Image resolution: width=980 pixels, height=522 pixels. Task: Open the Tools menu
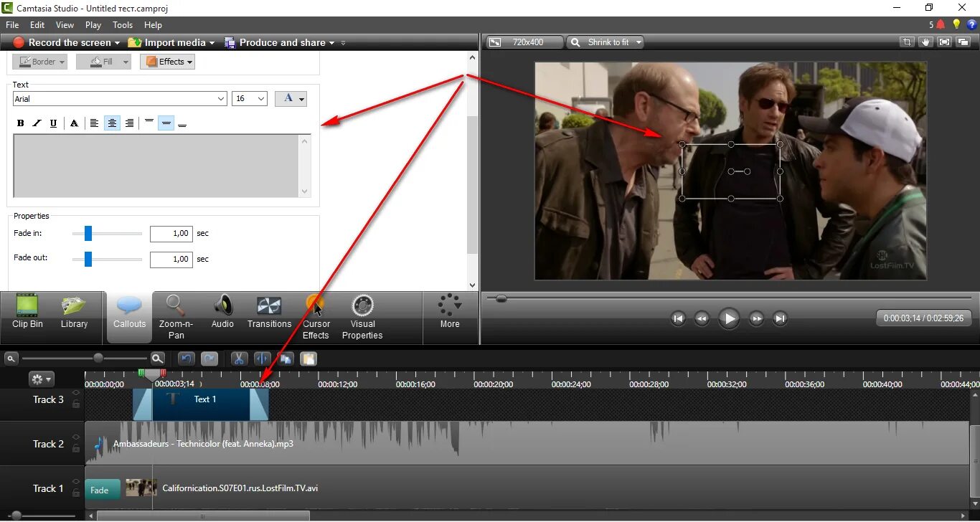(123, 24)
